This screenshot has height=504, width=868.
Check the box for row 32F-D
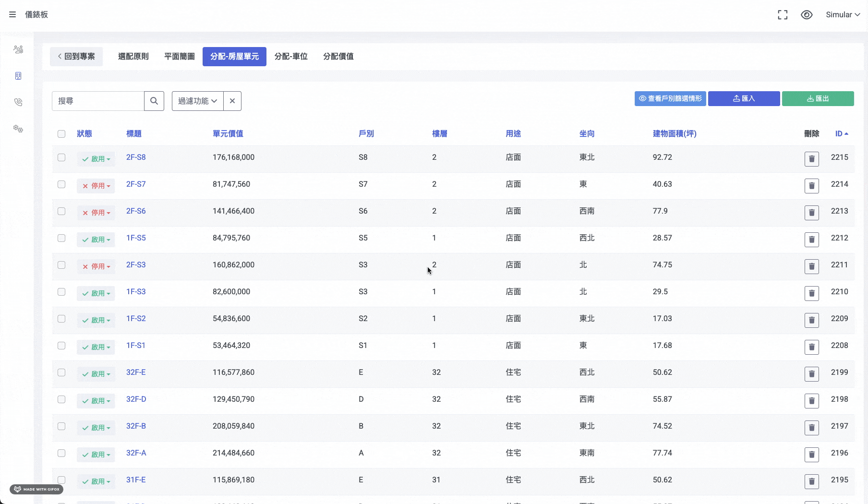61,399
